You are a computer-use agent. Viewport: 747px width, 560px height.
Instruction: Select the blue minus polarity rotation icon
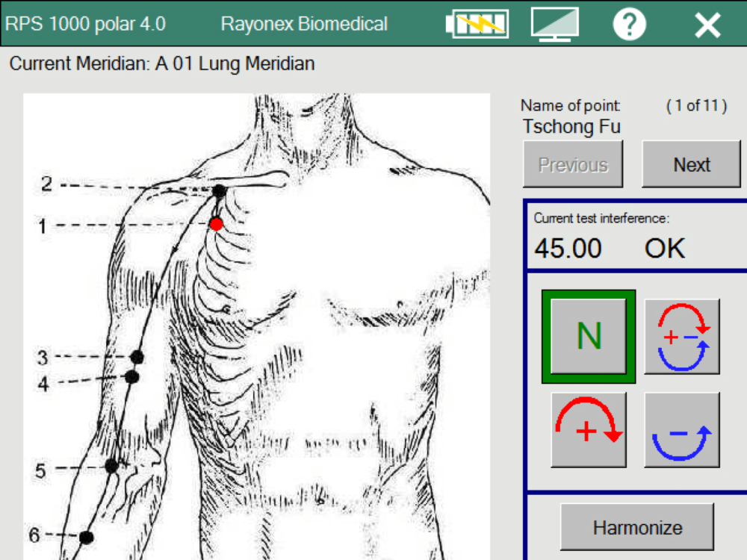682,428
